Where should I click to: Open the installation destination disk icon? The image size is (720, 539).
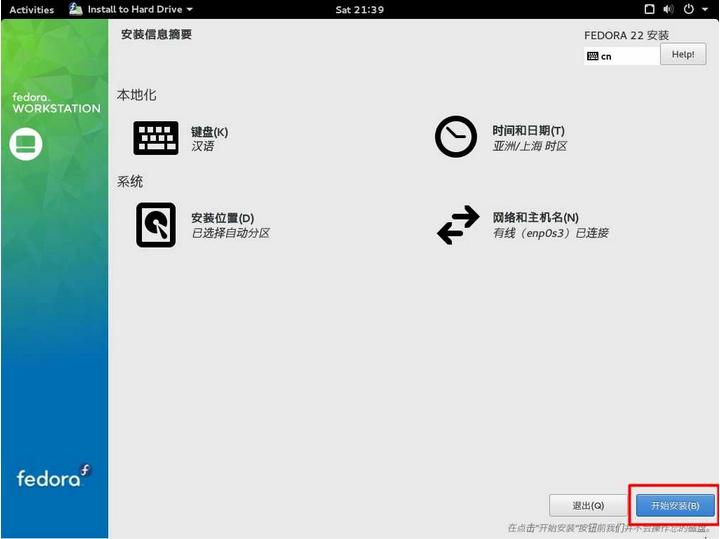point(156,225)
